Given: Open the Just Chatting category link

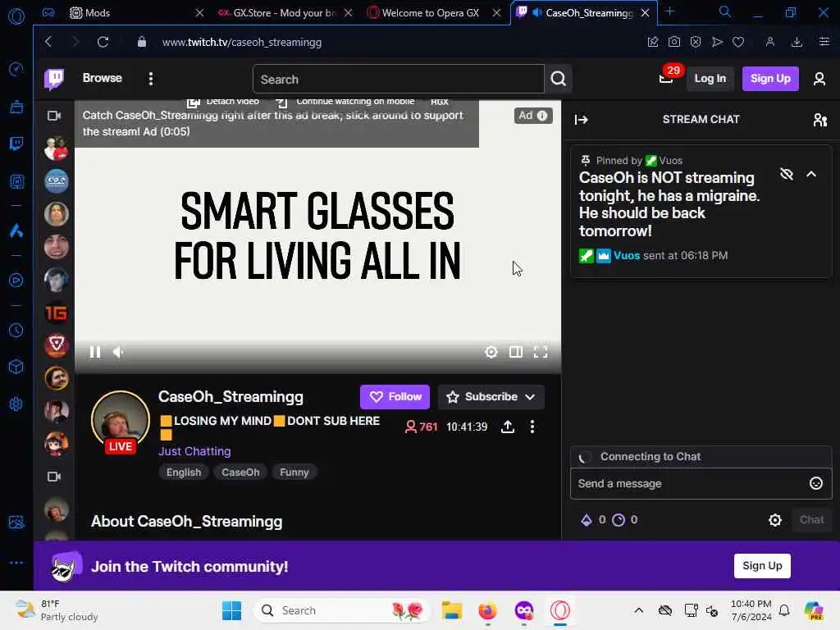Looking at the screenshot, I should click(194, 452).
